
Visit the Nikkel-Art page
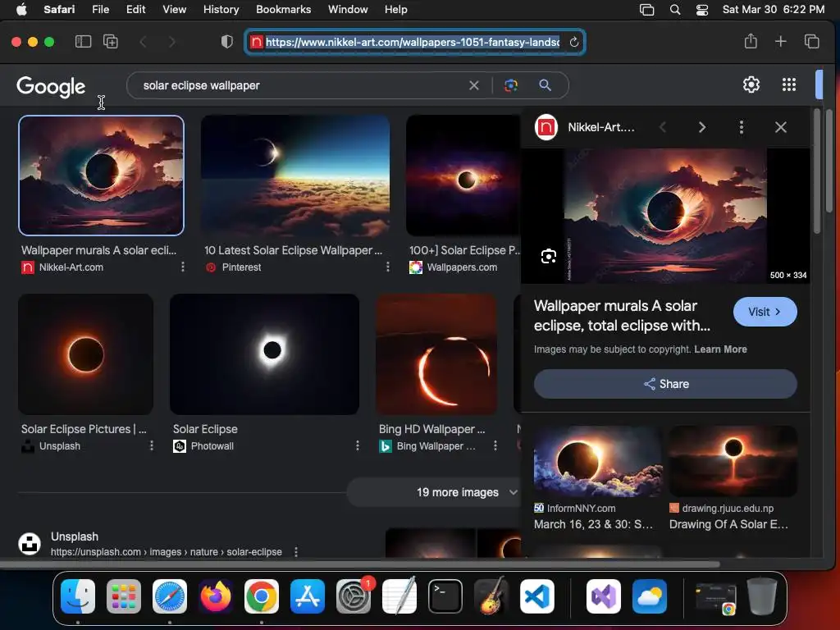[765, 312]
